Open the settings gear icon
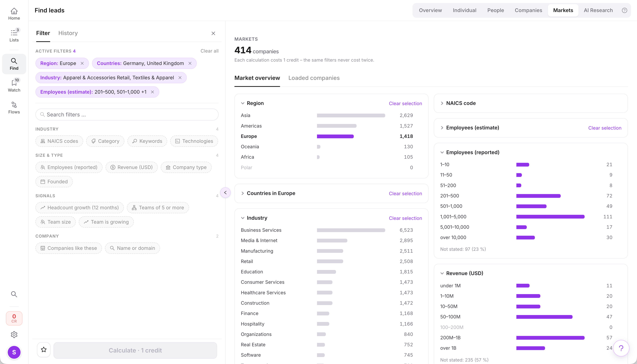The width and height of the screenshot is (637, 364). [x=14, y=334]
